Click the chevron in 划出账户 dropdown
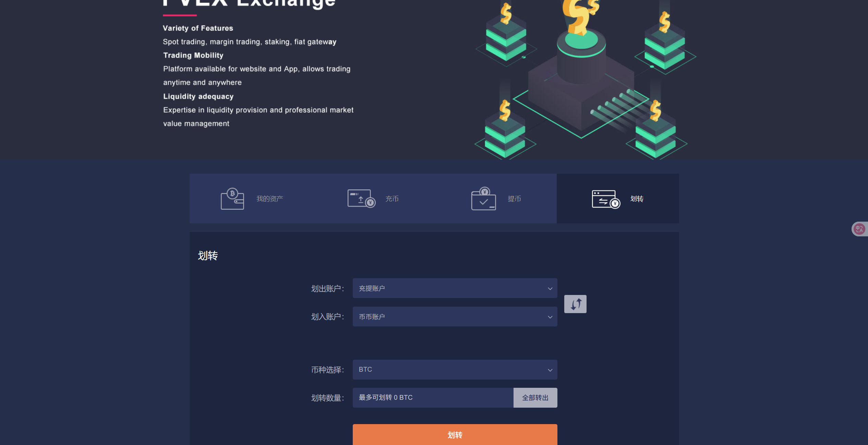 point(550,289)
